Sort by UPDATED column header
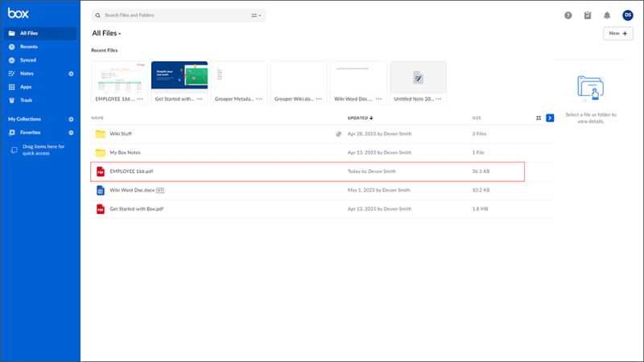Viewport: 644px width, 362px height. coord(360,118)
